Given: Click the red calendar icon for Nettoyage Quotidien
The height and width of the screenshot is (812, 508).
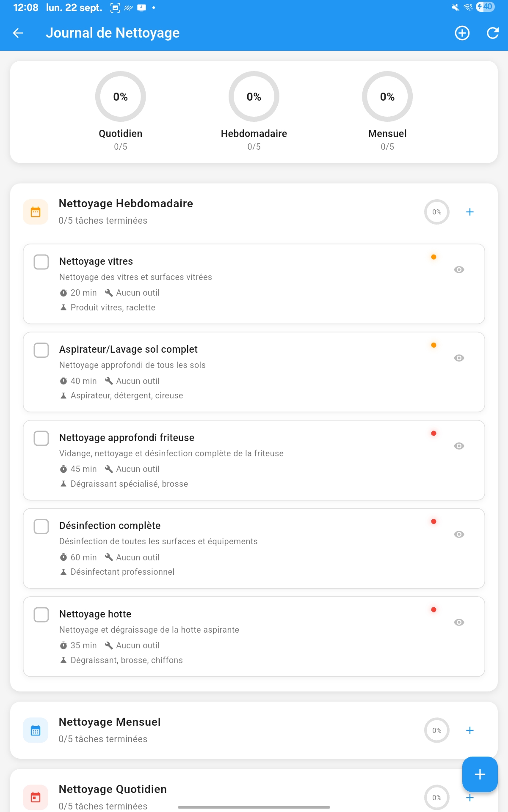Looking at the screenshot, I should point(36,797).
